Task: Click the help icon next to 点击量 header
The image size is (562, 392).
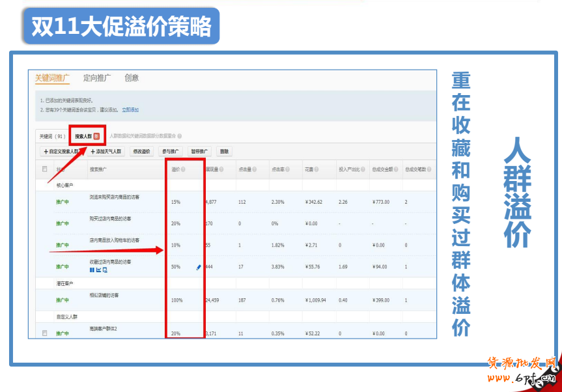Action: tap(255, 169)
